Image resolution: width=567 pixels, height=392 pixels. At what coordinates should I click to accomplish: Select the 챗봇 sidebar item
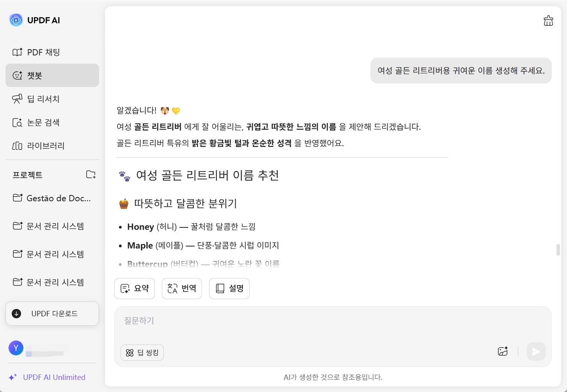point(52,75)
